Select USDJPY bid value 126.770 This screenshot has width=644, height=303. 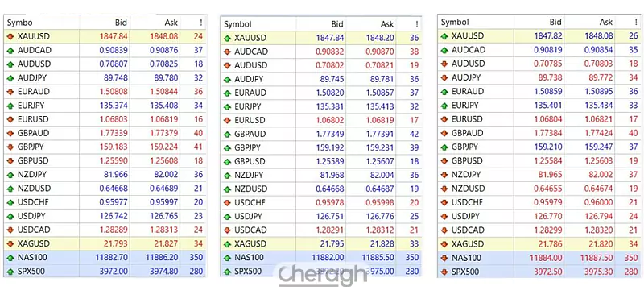point(548,216)
